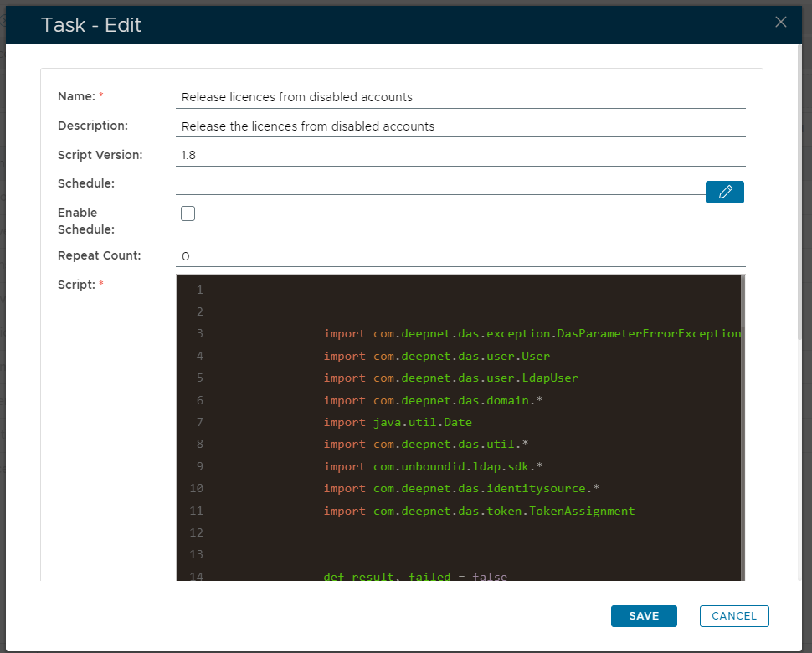Click the TokenAssignment import line
This screenshot has width=812, height=653.
(479, 511)
